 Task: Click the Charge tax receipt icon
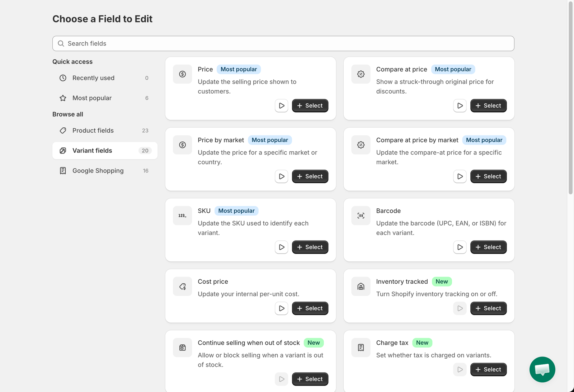pos(361,348)
